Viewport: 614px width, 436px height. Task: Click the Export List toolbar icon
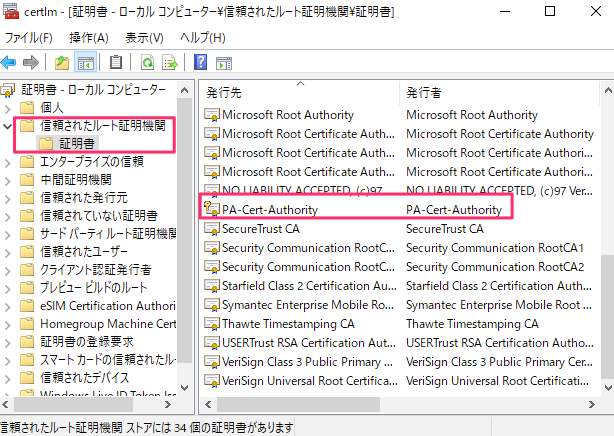pos(170,62)
